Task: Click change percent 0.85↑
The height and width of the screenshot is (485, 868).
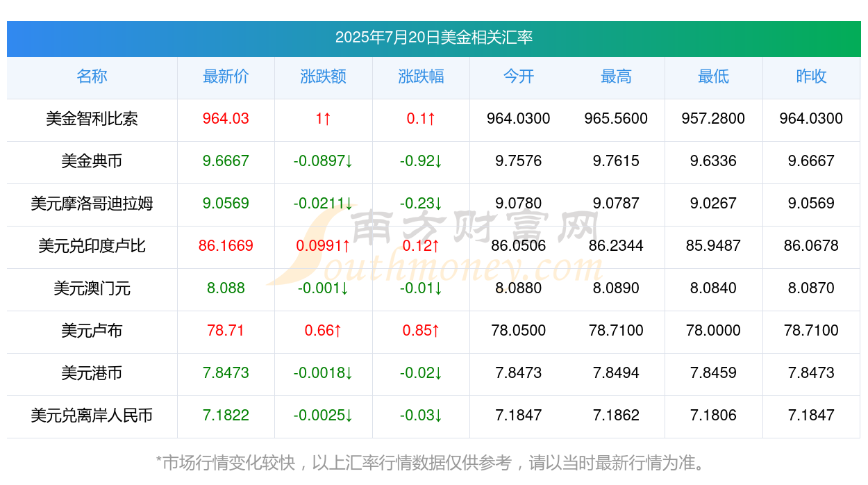Action: [x=421, y=331]
